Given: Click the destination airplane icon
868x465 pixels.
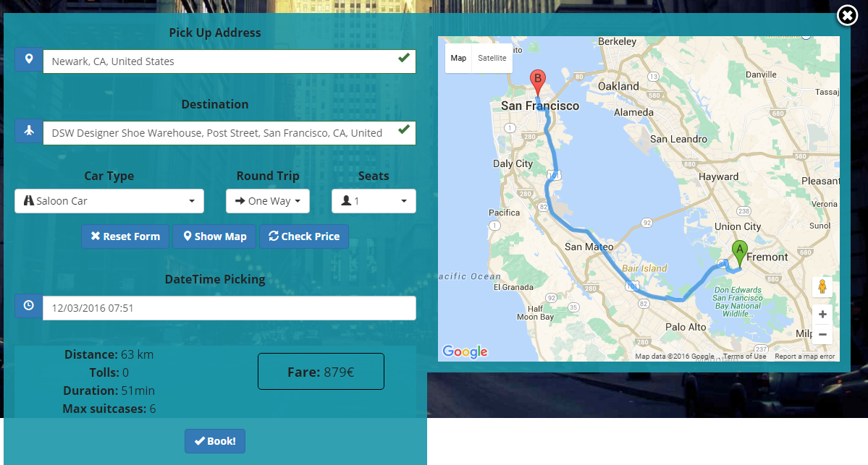Looking at the screenshot, I should tap(29, 131).
